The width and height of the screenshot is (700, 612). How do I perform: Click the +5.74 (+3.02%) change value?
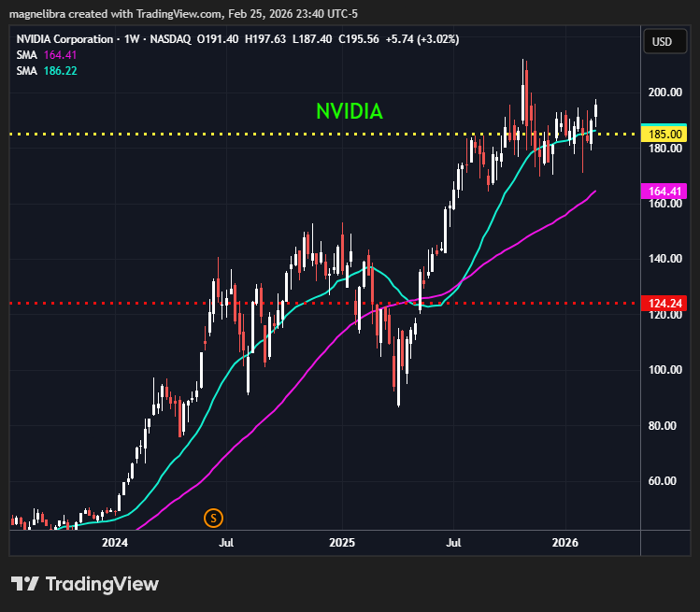tap(422, 39)
